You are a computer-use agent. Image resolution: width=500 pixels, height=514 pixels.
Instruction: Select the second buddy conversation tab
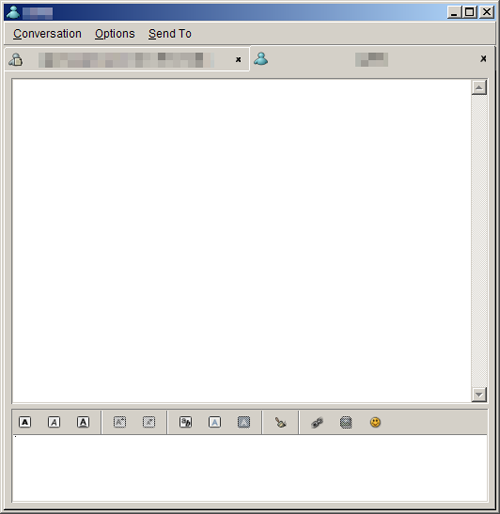click(x=371, y=59)
